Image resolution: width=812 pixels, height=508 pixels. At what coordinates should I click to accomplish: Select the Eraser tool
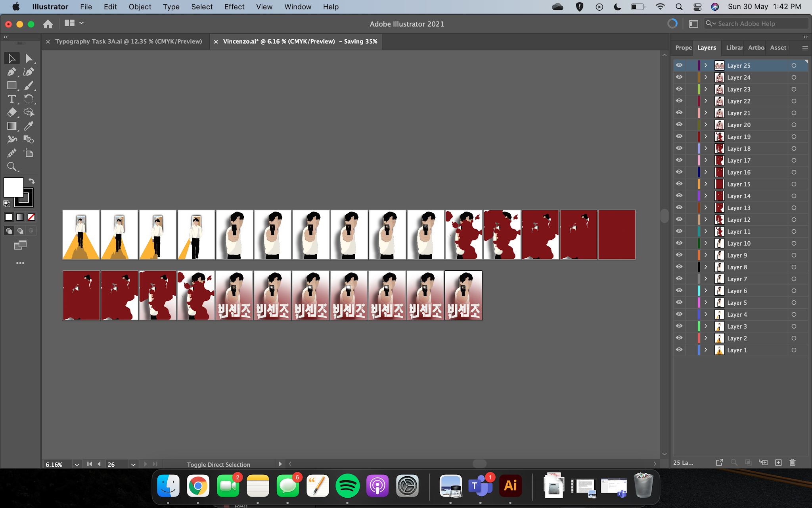click(11, 112)
